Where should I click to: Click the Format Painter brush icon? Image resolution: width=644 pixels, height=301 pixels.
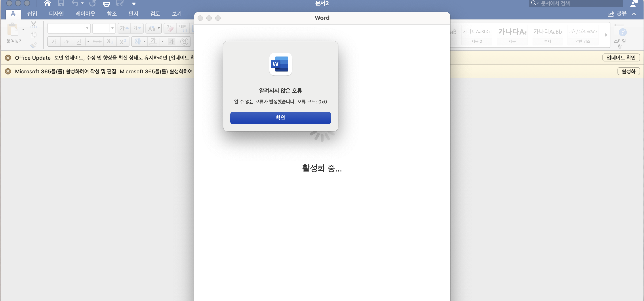pyautogui.click(x=34, y=45)
